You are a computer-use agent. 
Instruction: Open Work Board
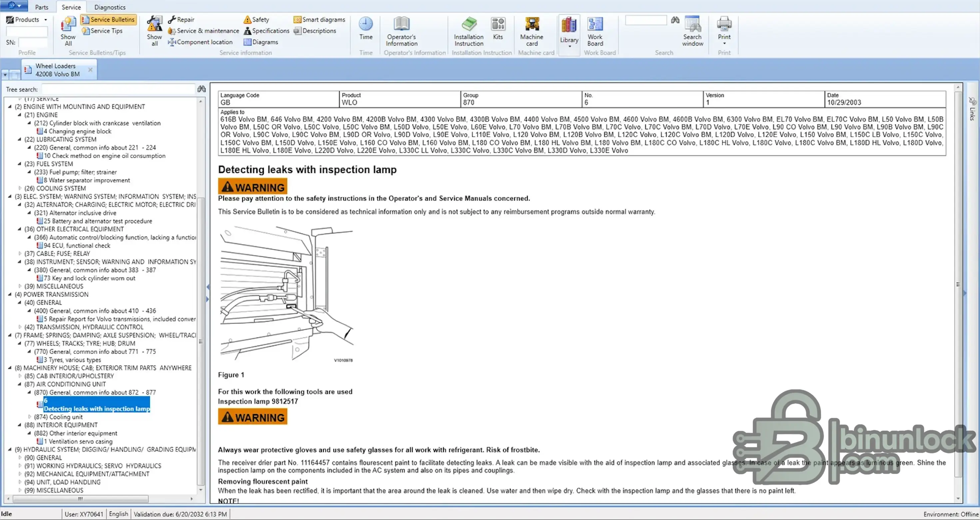tap(595, 31)
